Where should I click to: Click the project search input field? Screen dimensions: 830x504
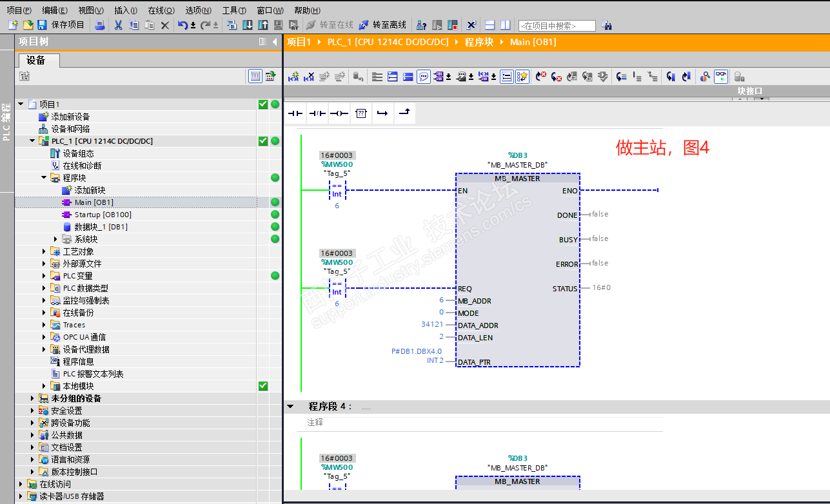[x=557, y=26]
